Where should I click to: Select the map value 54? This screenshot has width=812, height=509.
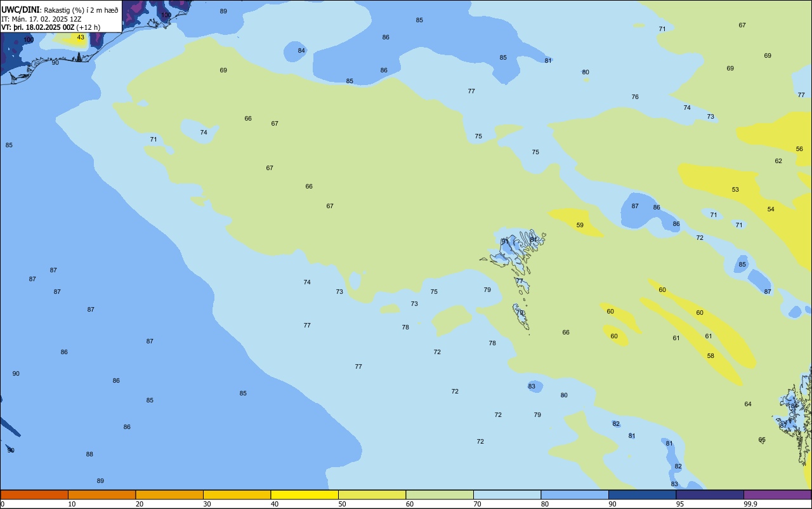tap(771, 209)
